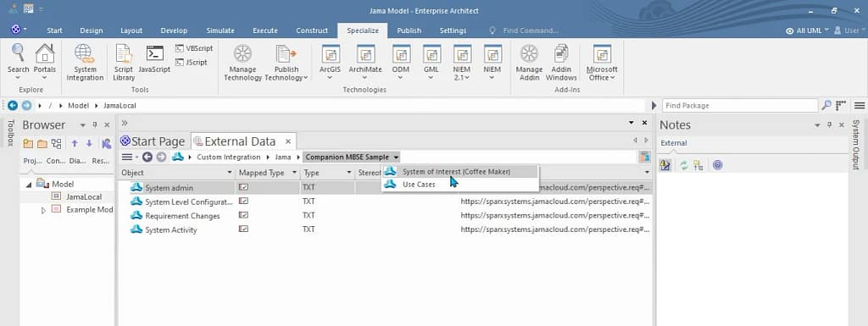Open the Toolbox side panel tab

9,133
